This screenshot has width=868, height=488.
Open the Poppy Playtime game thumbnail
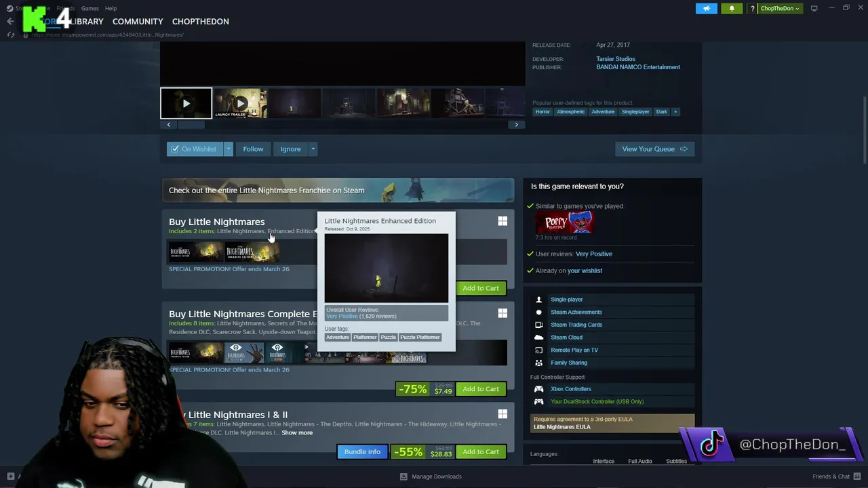click(564, 222)
